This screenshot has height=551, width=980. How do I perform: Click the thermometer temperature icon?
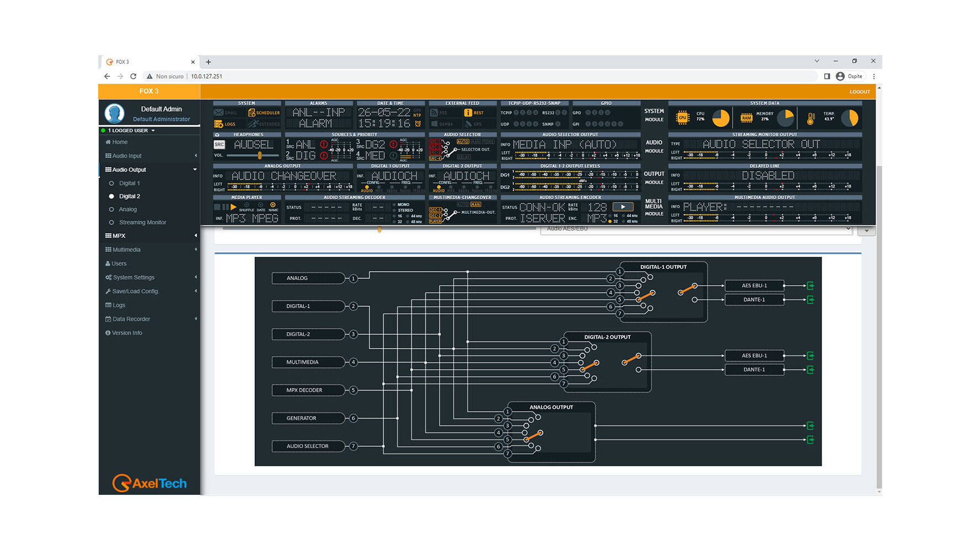811,118
